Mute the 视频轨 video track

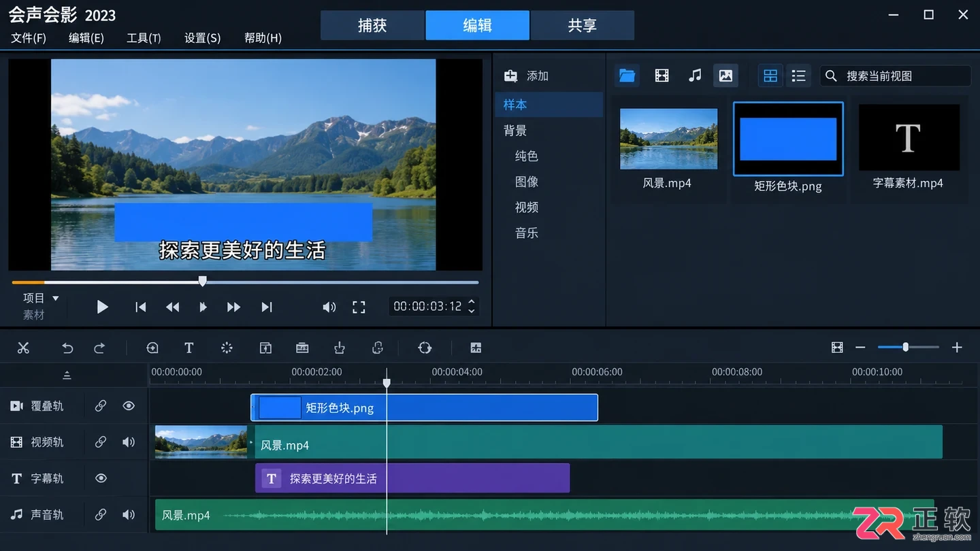(x=129, y=442)
